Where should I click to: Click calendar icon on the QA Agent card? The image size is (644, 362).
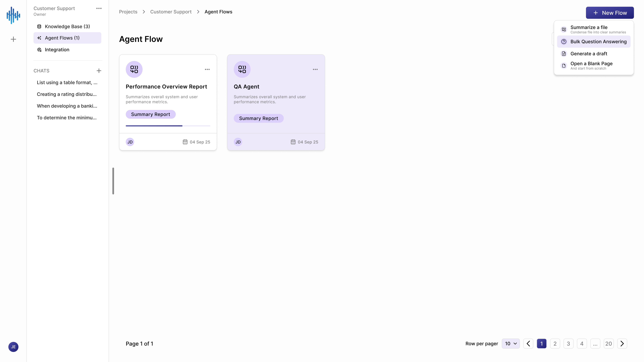coord(293,142)
